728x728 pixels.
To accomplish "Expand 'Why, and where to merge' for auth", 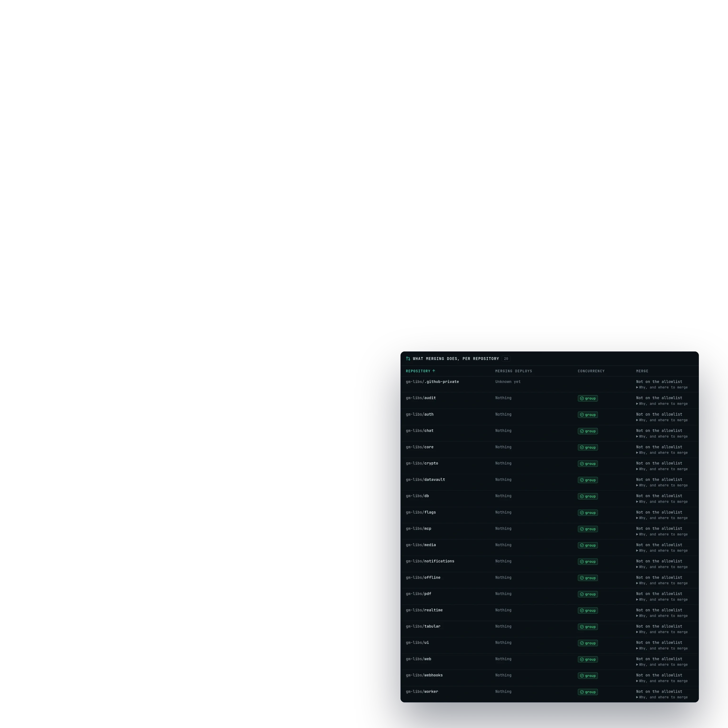I will pyautogui.click(x=662, y=420).
